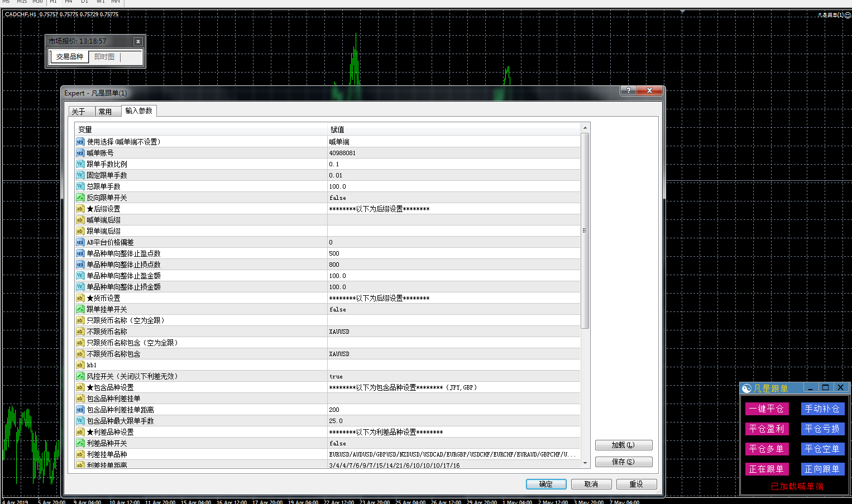Click the string icon beside 跟单端后缀
Viewport: 852px width, 504px height.
80,231
